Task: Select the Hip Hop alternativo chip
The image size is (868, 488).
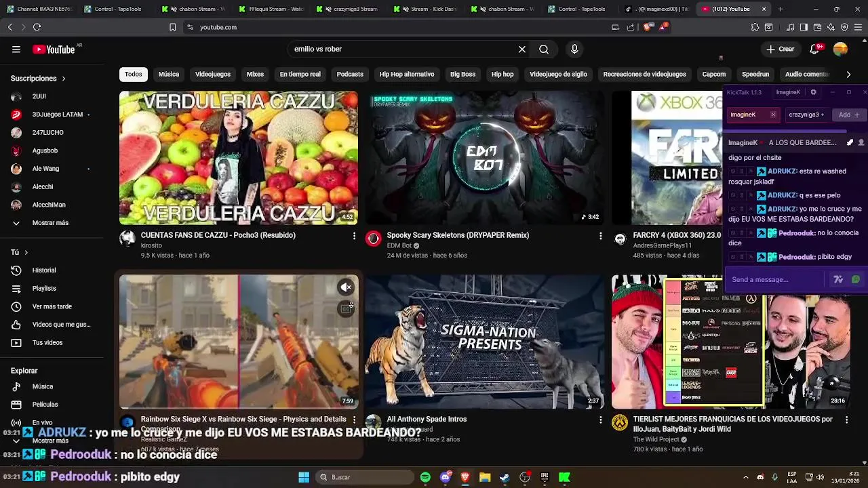Action: pyautogui.click(x=407, y=74)
